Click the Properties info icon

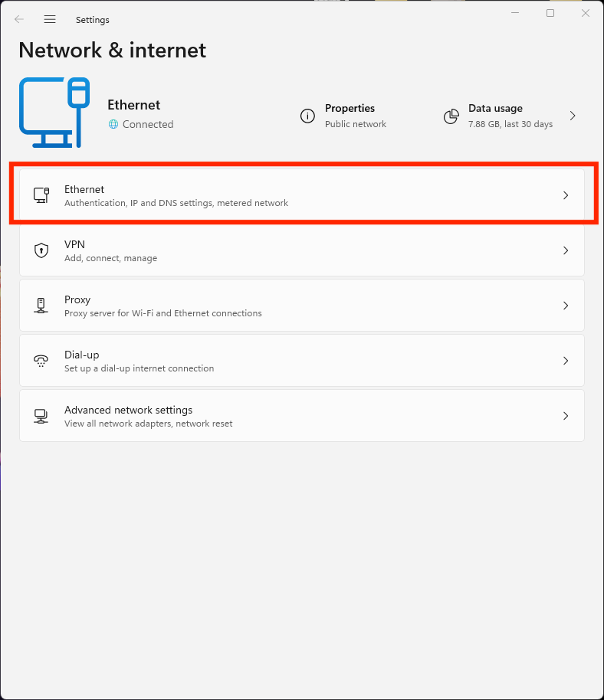coord(307,116)
